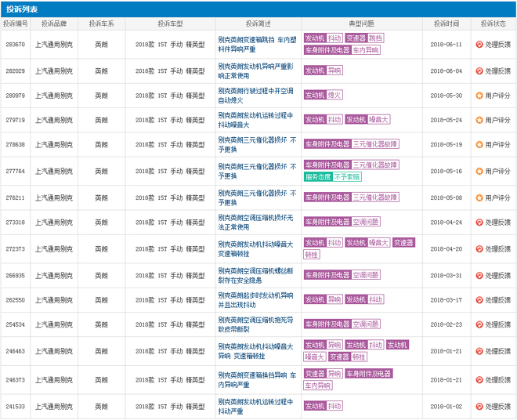Click complaint number 246463

point(16,351)
